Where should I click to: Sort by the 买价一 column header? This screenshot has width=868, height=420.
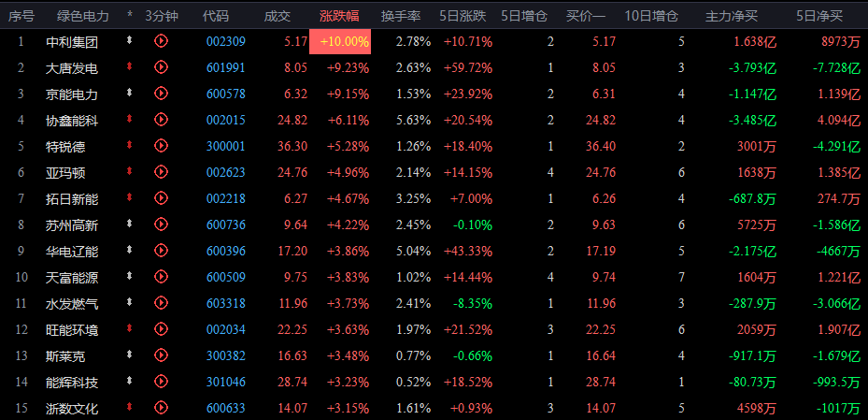point(586,16)
